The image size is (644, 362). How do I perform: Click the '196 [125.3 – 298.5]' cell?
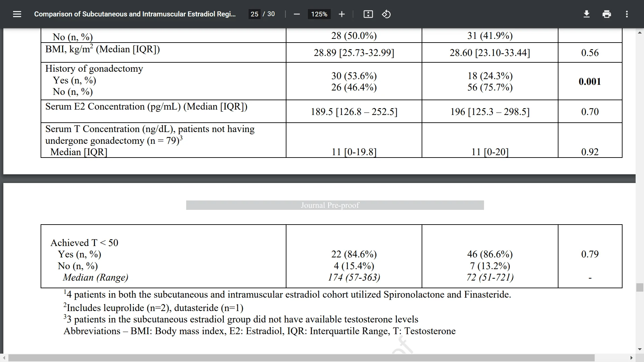(x=490, y=112)
